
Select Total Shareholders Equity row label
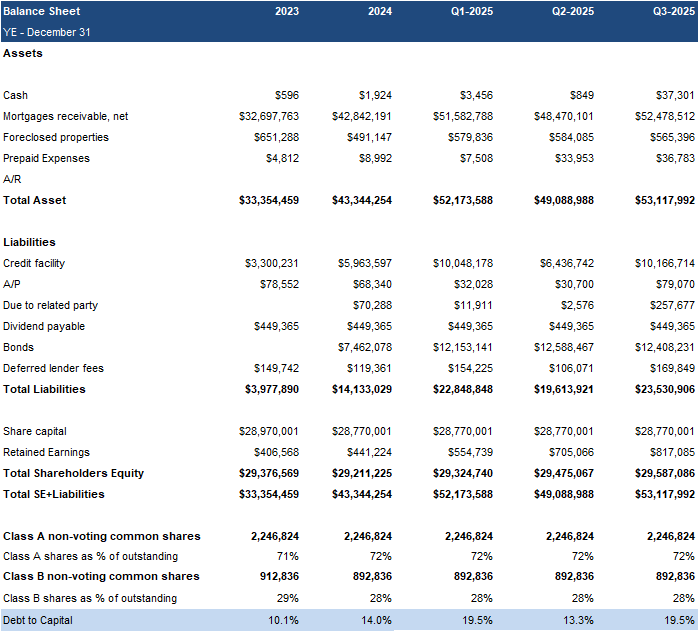click(x=73, y=473)
